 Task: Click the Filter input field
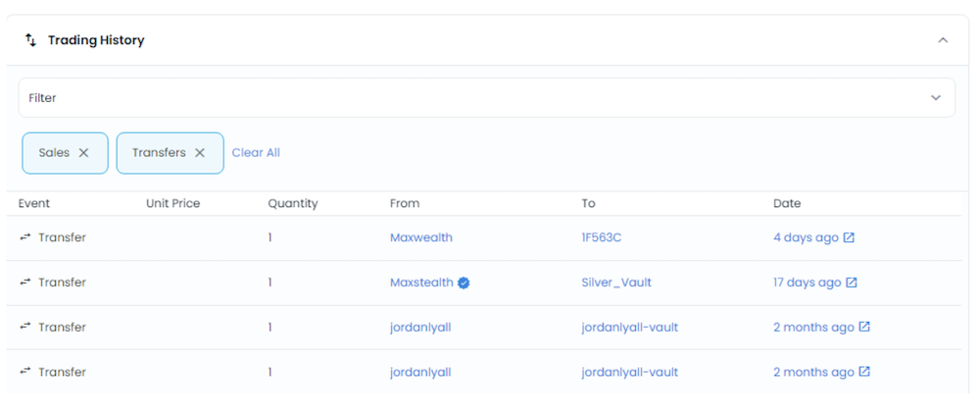[487, 98]
